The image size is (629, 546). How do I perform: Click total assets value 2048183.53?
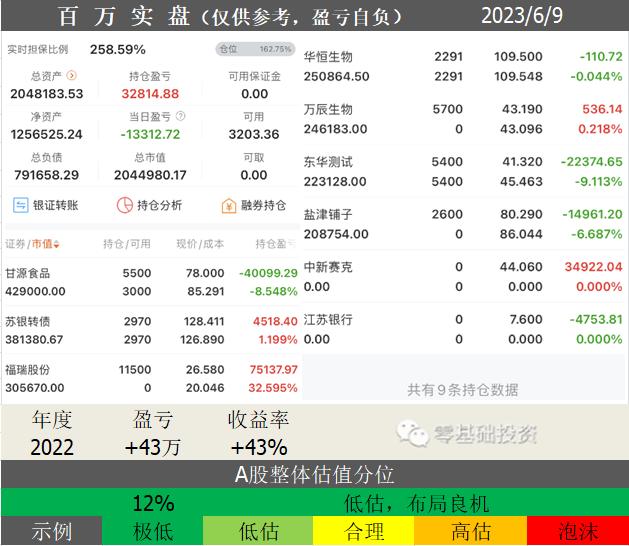pyautogui.click(x=47, y=94)
